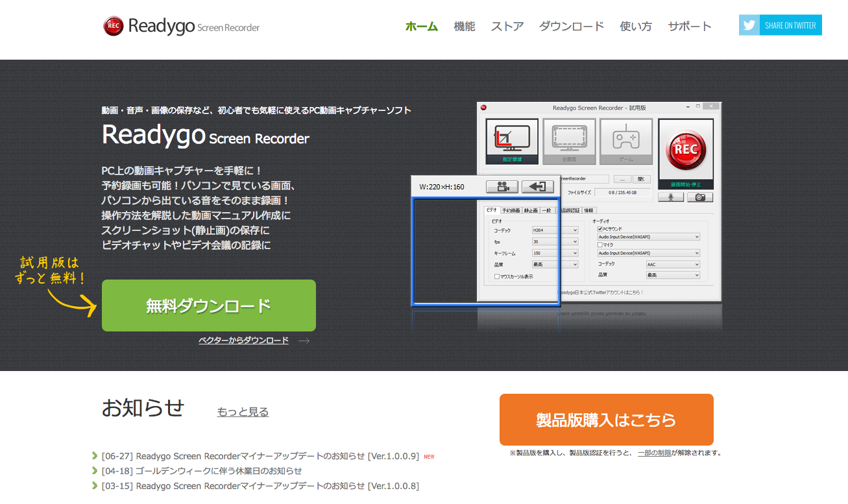
Task: Open the [06-27] Ver.1.0.0.9 update notice
Action: (x=261, y=456)
